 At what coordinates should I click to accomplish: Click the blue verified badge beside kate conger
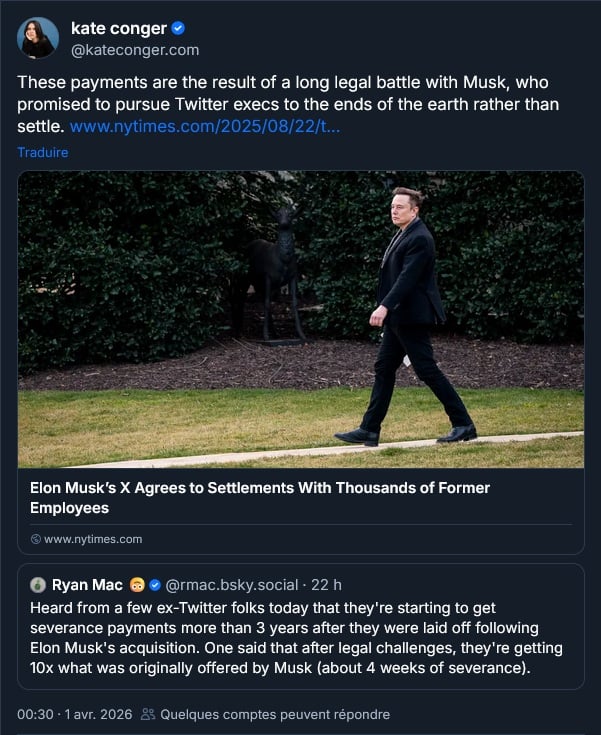click(178, 28)
